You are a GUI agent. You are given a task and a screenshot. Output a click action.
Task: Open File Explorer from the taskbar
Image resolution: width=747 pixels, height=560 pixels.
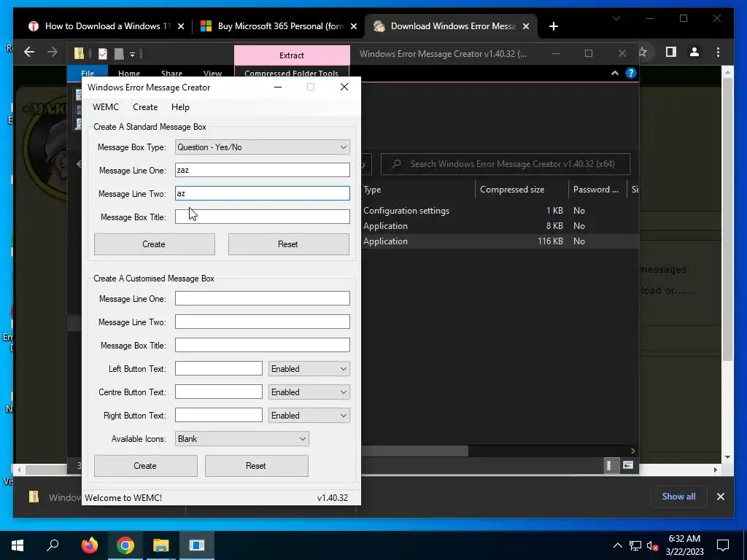click(x=161, y=545)
